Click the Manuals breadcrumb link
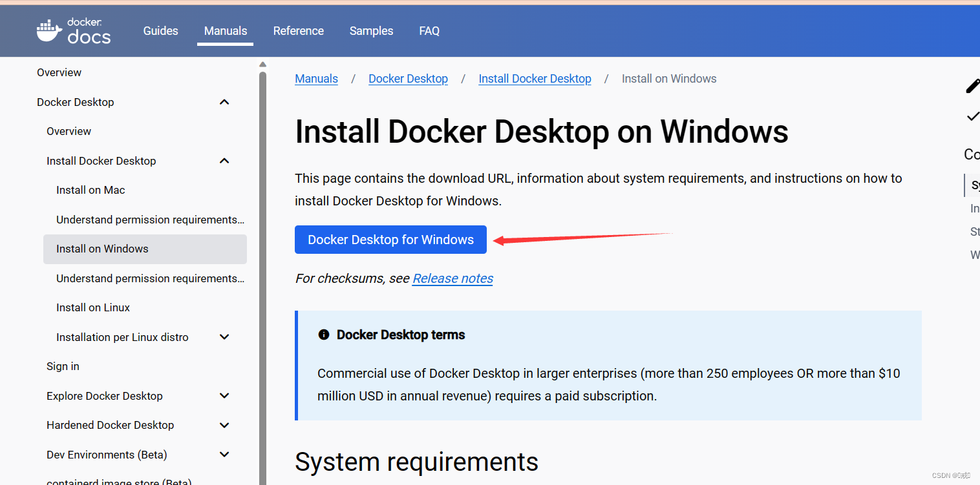Screen dimensions: 980x485 tap(316, 79)
